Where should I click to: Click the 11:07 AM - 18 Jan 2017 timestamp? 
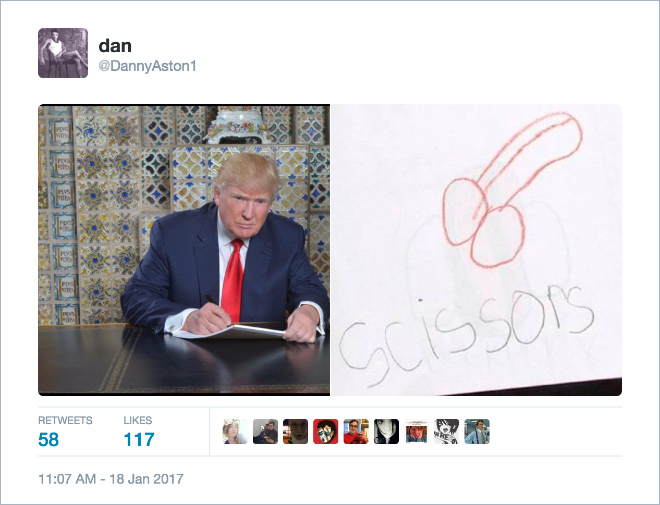point(111,479)
